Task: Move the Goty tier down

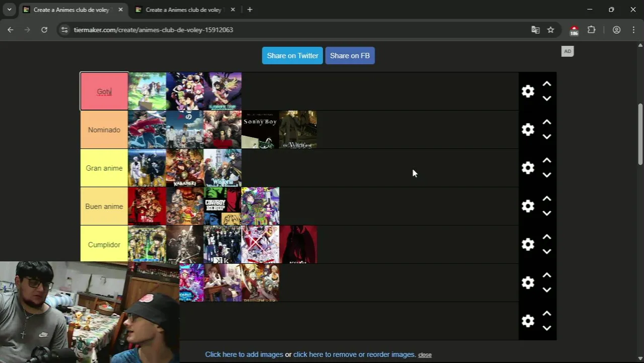Action: click(x=547, y=98)
